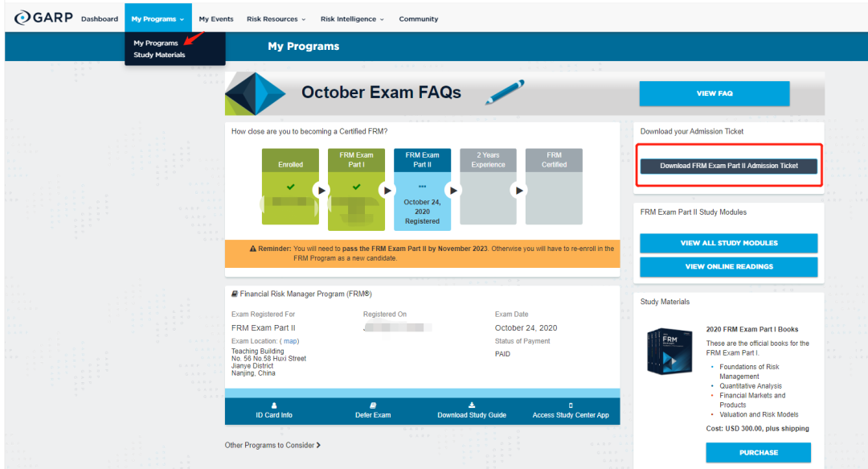Screen dimensions: 868x469
Task: Click the GARP logo
Action: point(43,18)
